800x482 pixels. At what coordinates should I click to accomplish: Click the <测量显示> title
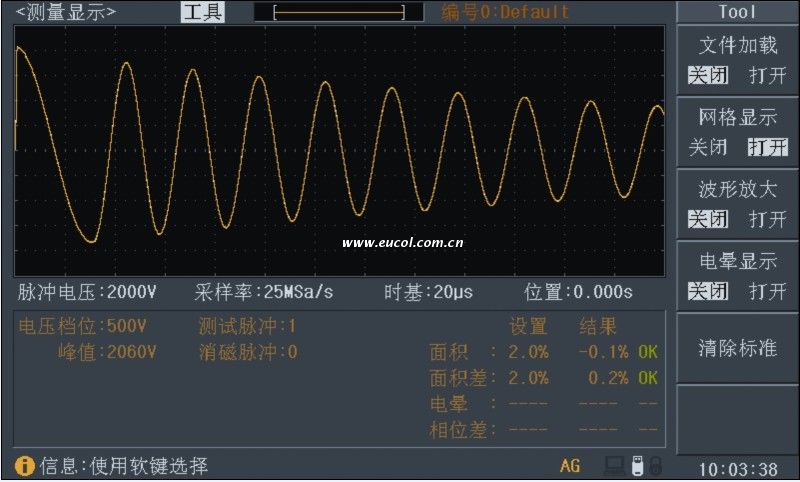(x=66, y=12)
